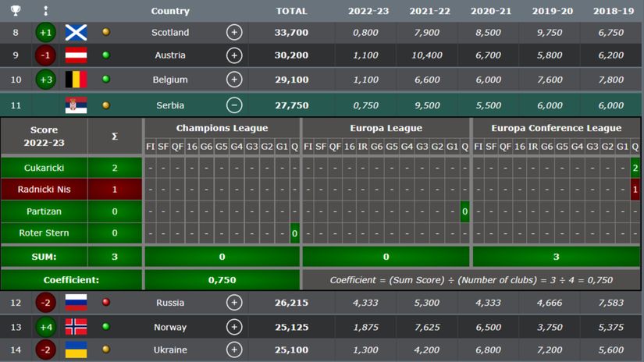Click Serbia's total 27,750
Image resolution: width=644 pixels, height=362 pixels.
pos(292,105)
